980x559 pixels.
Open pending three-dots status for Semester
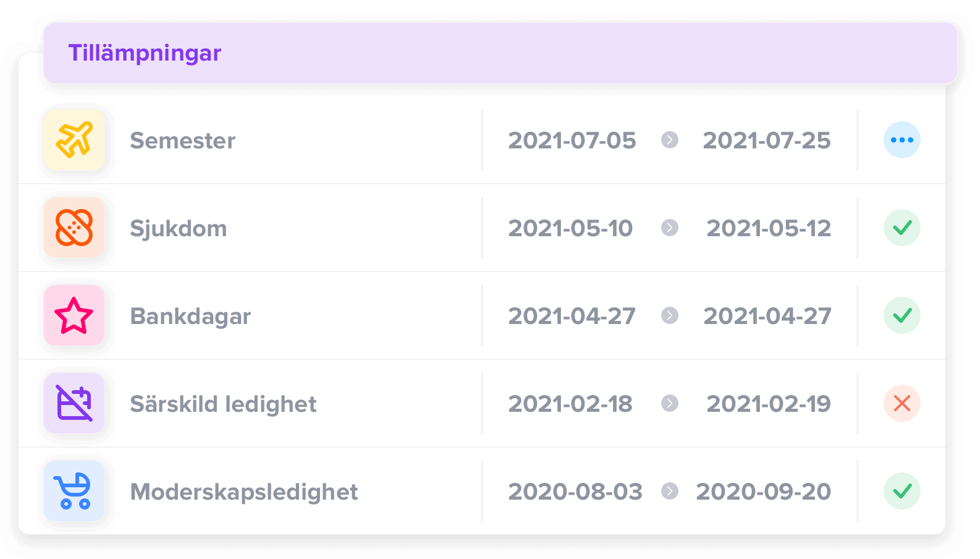(902, 140)
